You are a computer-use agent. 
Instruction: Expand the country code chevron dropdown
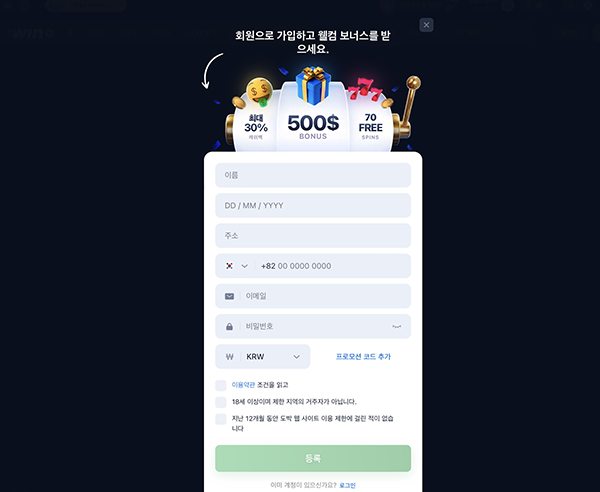(x=245, y=266)
